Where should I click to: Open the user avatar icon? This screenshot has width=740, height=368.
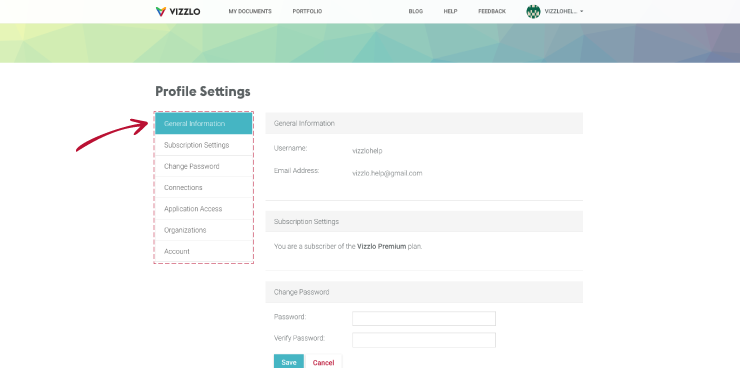[533, 11]
